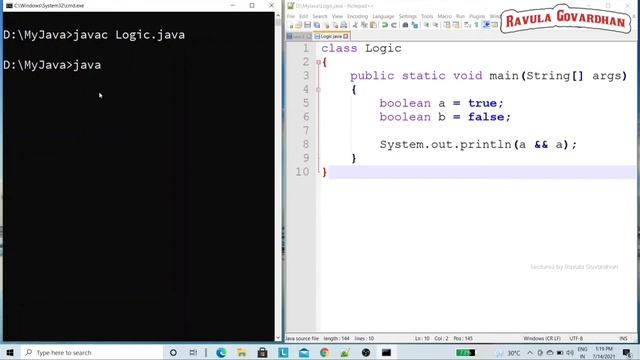Undo the last edit with green arrow
This screenshot has width=640, height=360.
(384, 25)
